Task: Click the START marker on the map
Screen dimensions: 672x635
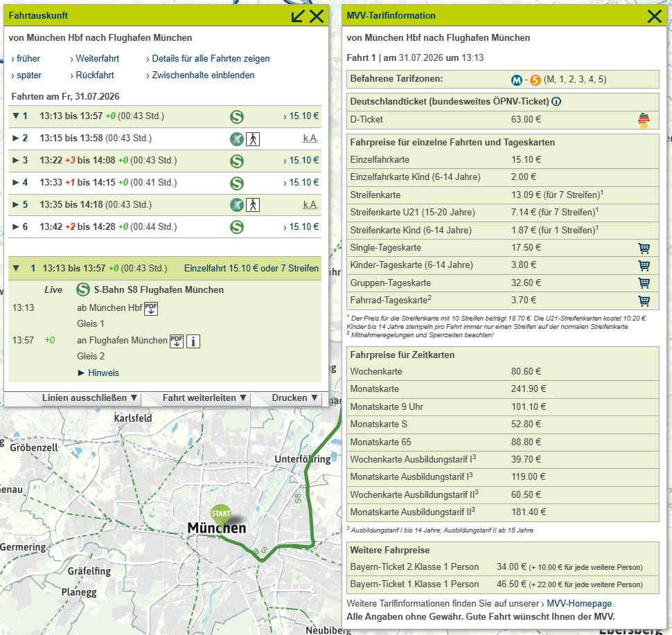Action: pyautogui.click(x=221, y=516)
